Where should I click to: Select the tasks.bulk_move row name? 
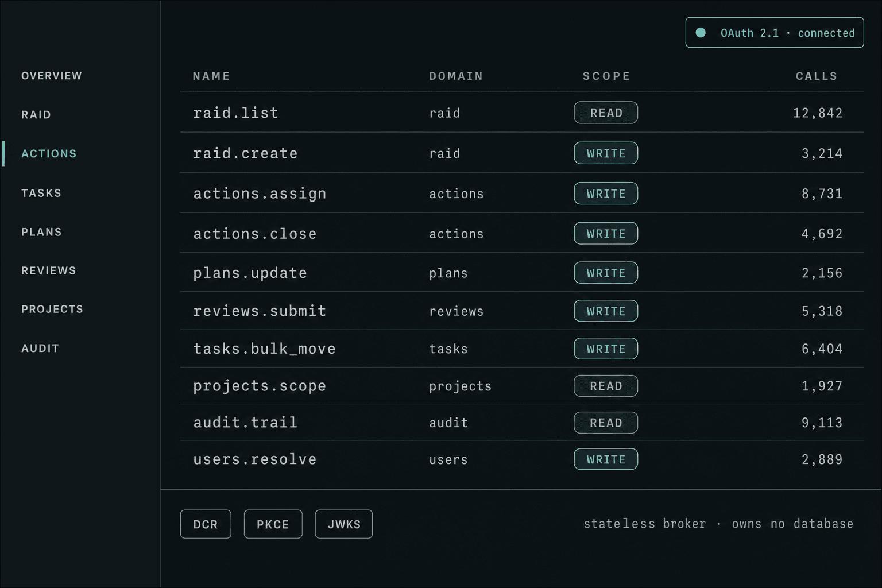tap(264, 349)
